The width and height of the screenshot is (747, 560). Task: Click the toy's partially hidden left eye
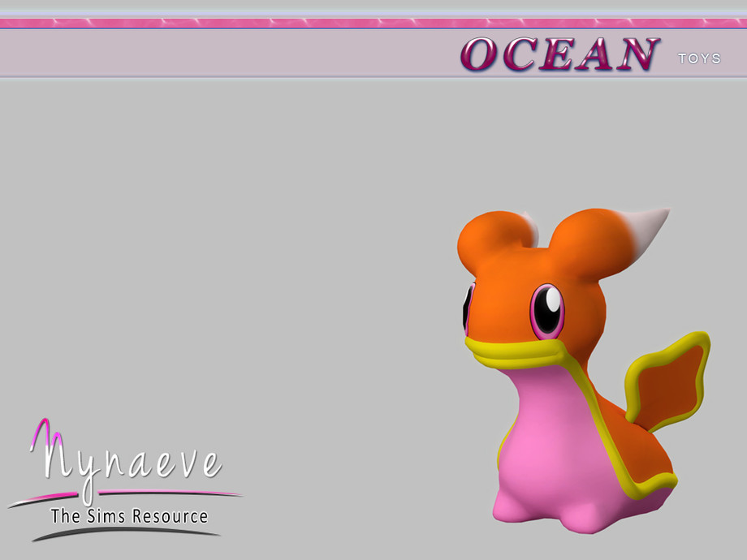(x=468, y=307)
